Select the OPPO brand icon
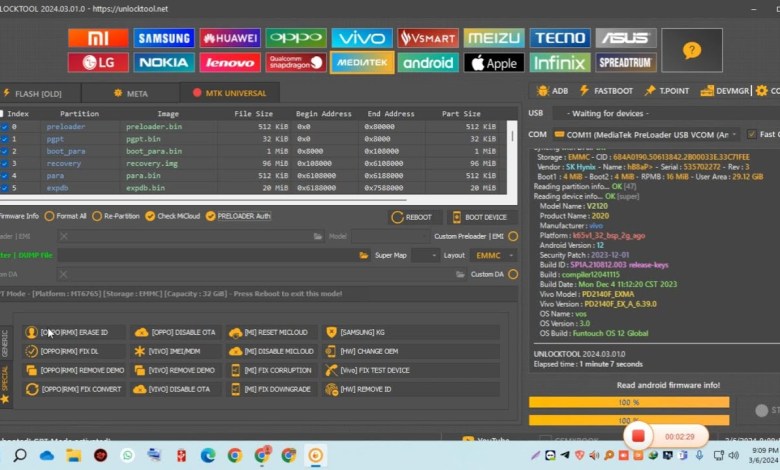This screenshot has width=780, height=470. click(296, 38)
